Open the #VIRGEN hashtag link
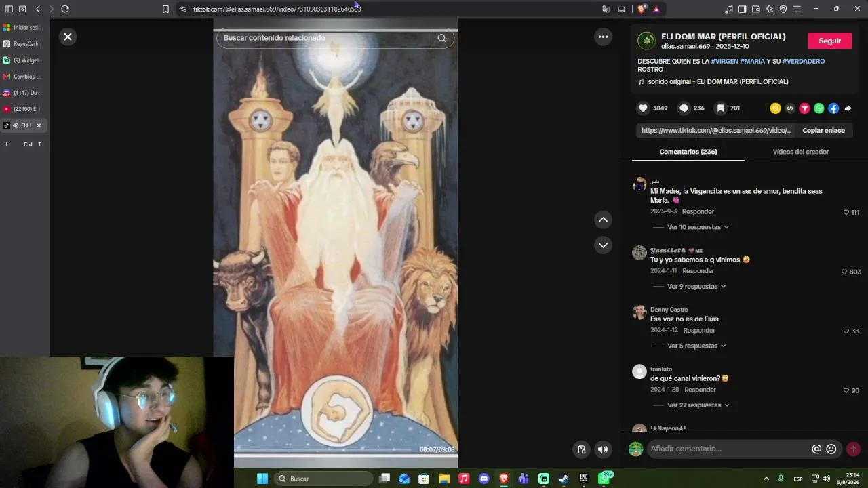Screen dimensions: 868x488 coord(724,61)
